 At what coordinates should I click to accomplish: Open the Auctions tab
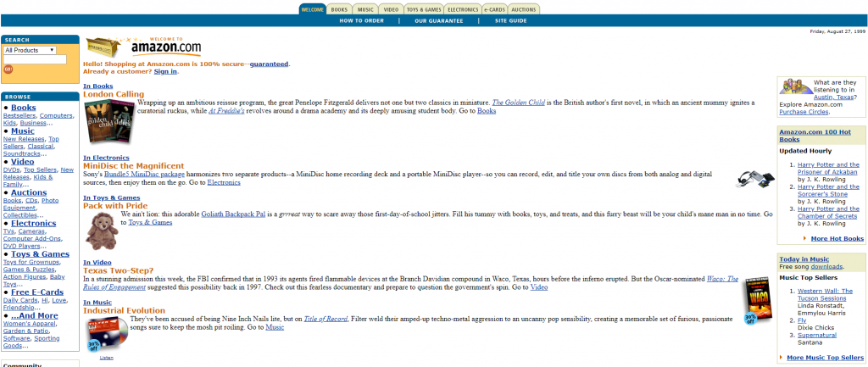click(x=524, y=9)
